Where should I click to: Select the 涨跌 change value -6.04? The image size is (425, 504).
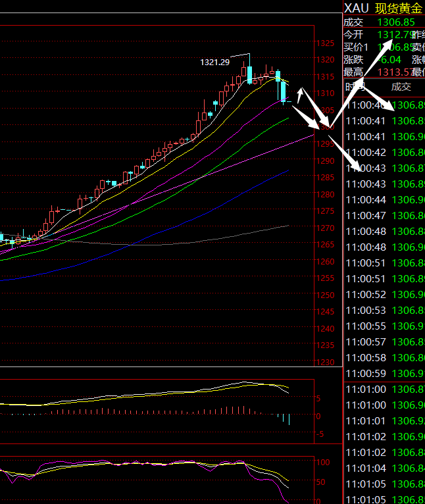(x=389, y=60)
